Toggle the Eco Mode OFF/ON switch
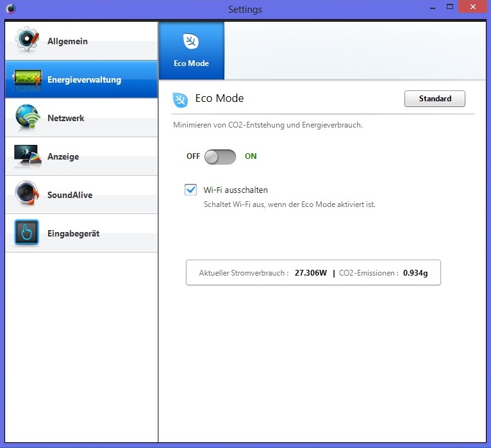Viewport: 491px width, 448px height. tap(220, 156)
